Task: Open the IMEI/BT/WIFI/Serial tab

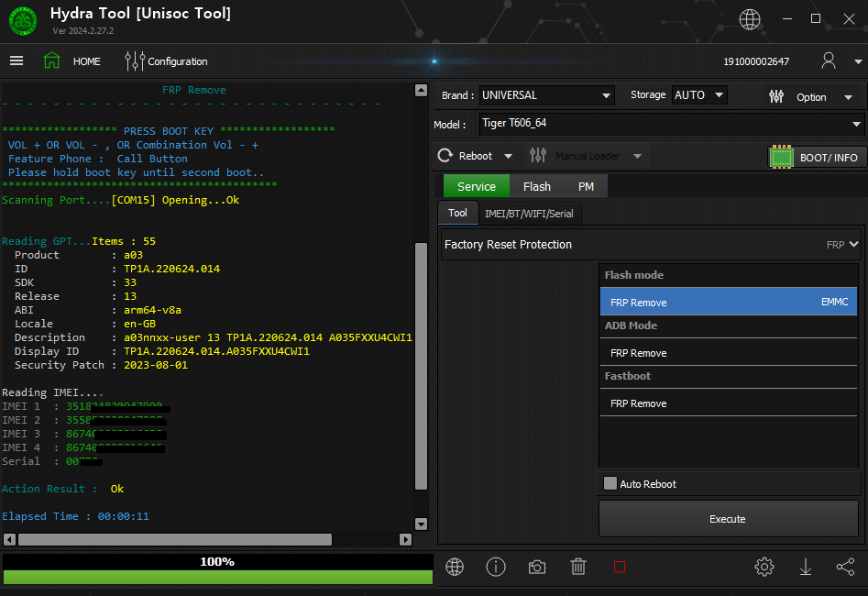Action: click(x=529, y=214)
